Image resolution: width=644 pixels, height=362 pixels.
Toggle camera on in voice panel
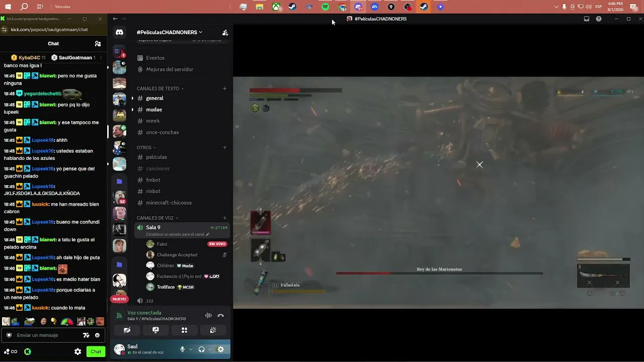[127, 330]
